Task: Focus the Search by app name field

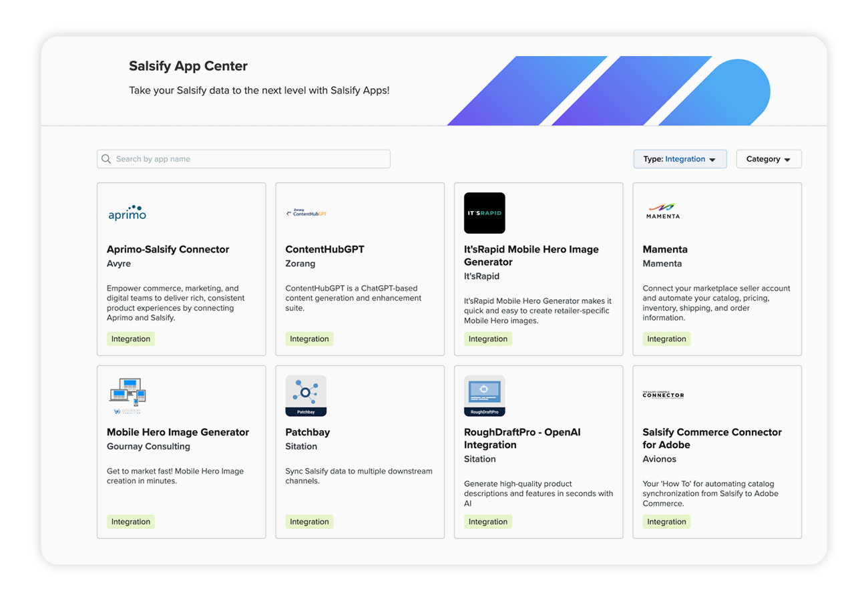Action: coord(244,159)
